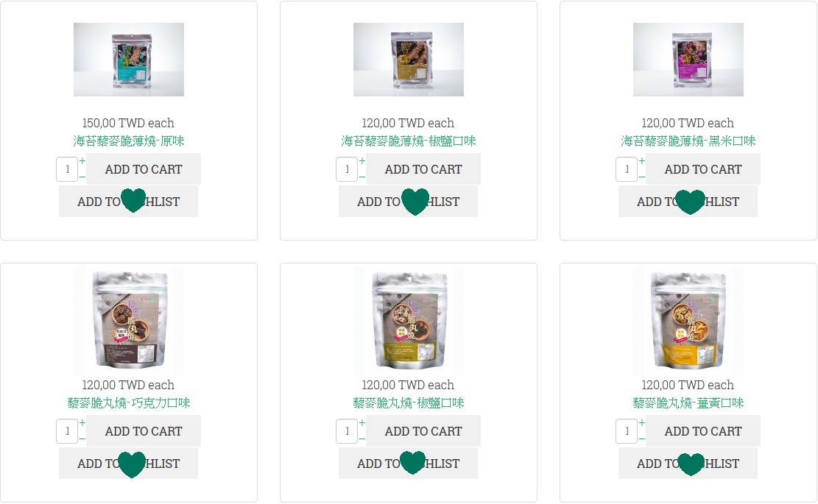Open the 海苔藜麥脆薄燒-椒鹽口味 product link
The image size is (818, 504).
click(409, 141)
